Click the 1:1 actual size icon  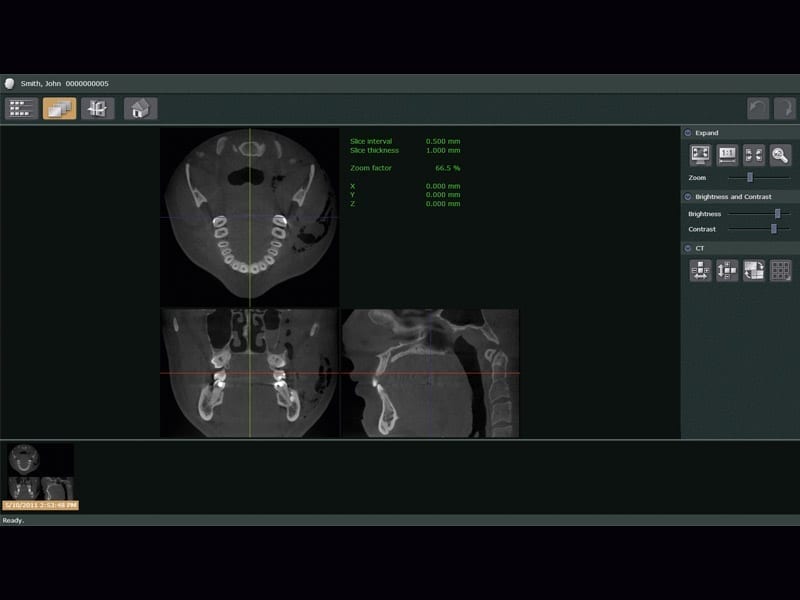click(727, 155)
